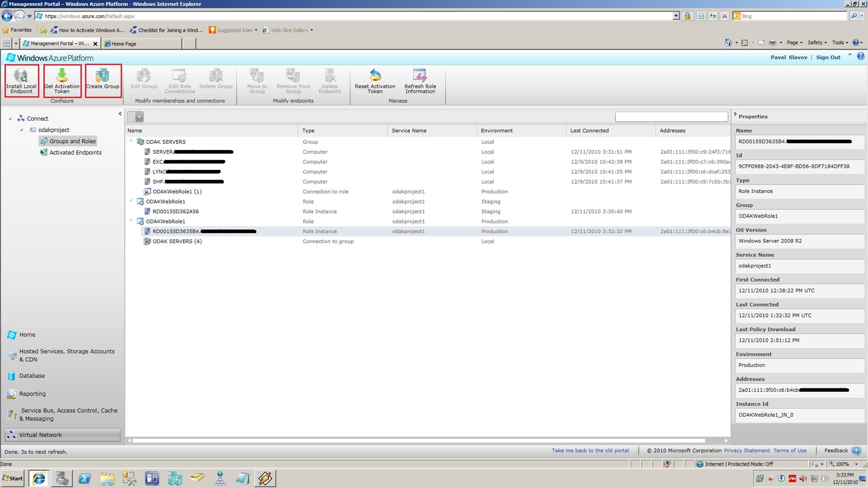The image size is (868, 488).
Task: Collapse the odakproject tree node
Action: click(x=21, y=130)
